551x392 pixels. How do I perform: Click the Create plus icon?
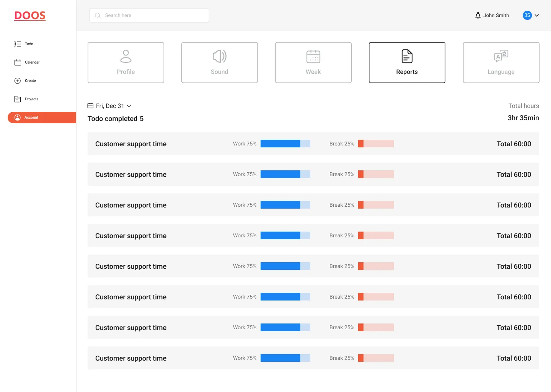coord(18,81)
